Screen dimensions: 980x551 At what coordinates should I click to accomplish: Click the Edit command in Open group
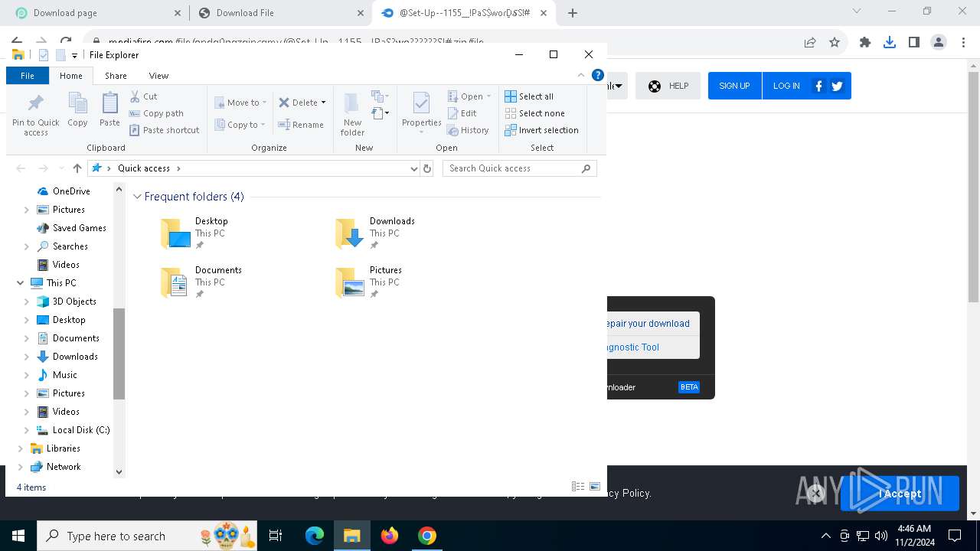click(x=462, y=113)
